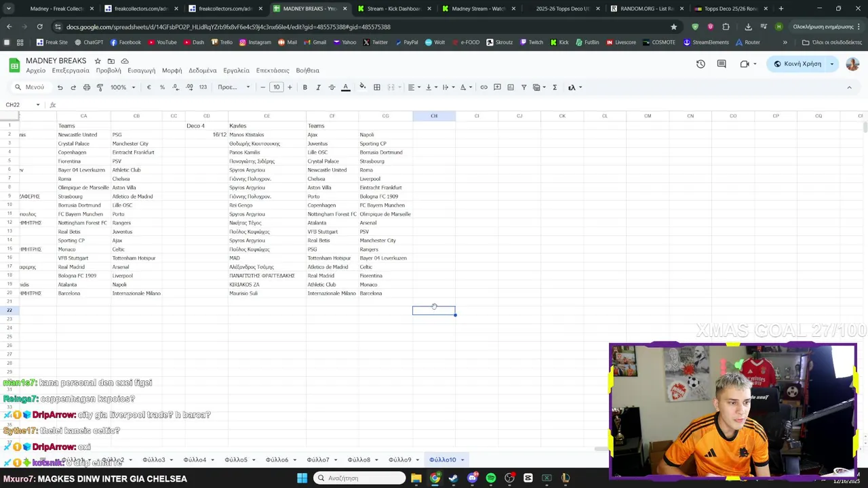
Task: Open the font family dropdown
Action: pyautogui.click(x=234, y=87)
